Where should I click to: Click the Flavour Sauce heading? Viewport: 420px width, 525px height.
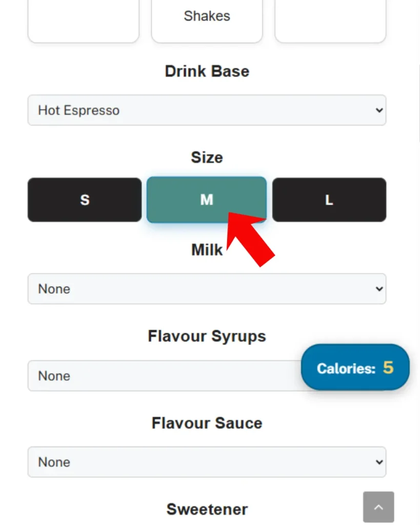[x=207, y=423]
